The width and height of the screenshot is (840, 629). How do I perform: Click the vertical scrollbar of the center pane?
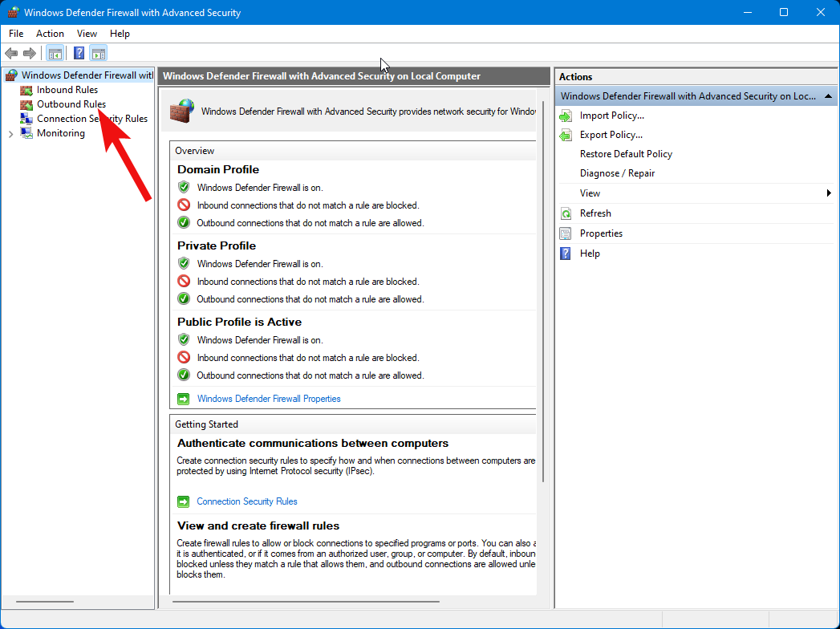543,321
